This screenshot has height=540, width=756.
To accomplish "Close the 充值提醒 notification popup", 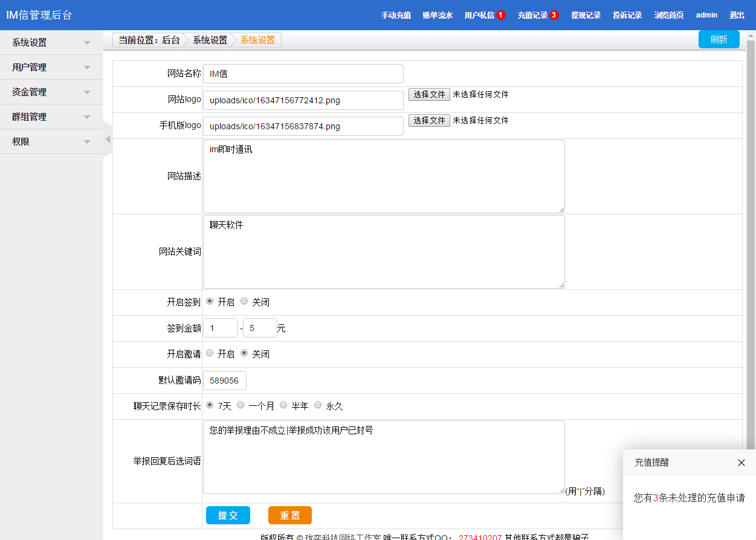I will click(x=741, y=463).
